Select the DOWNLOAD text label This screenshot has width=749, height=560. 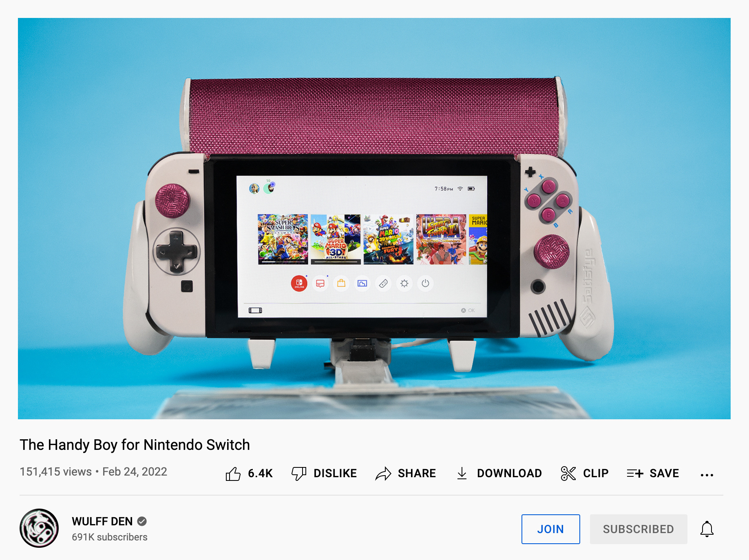tap(509, 473)
